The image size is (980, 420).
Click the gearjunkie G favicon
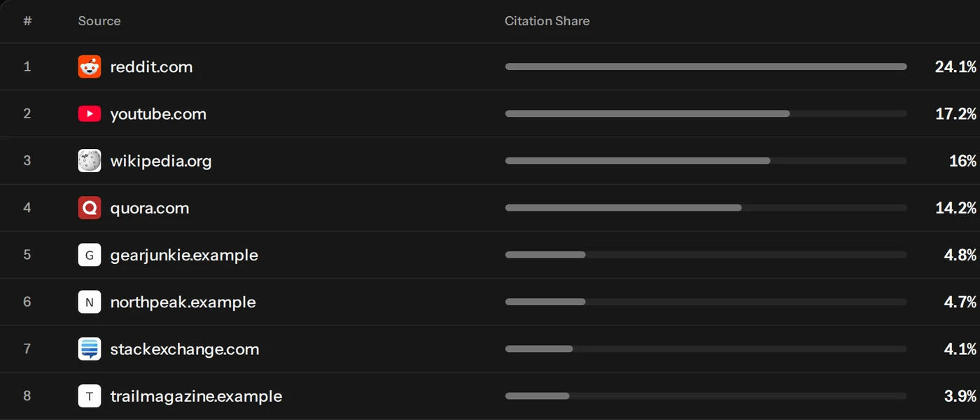click(90, 255)
